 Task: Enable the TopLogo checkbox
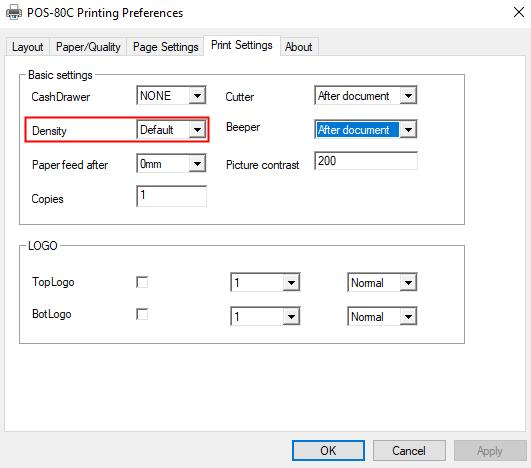coord(142,282)
